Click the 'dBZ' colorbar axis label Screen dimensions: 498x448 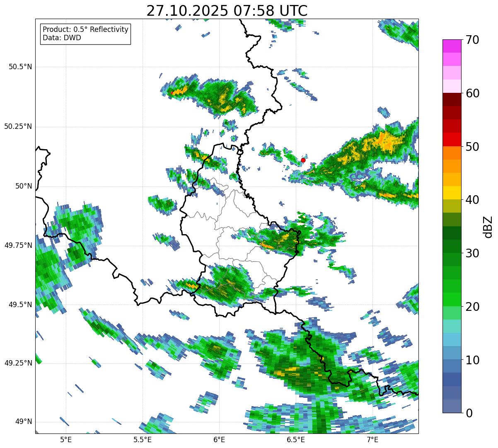(488, 226)
